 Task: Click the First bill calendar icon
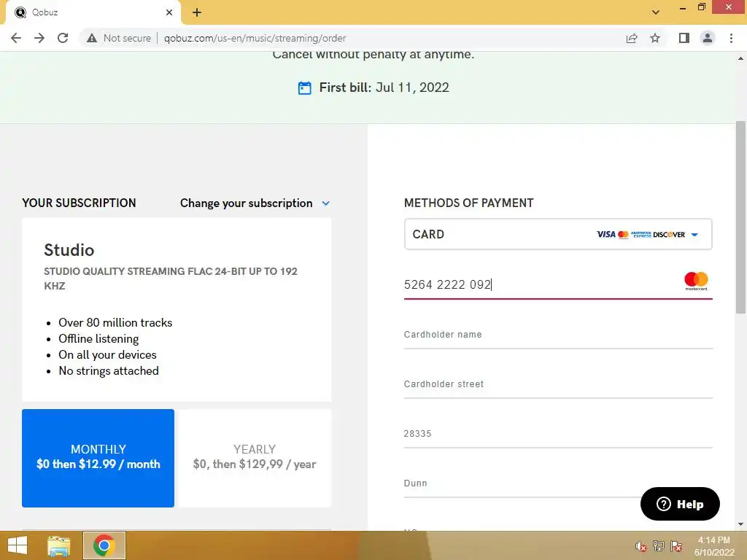point(305,88)
